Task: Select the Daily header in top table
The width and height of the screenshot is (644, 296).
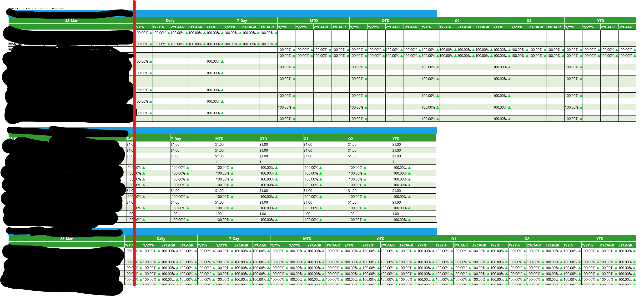Action: click(170, 20)
